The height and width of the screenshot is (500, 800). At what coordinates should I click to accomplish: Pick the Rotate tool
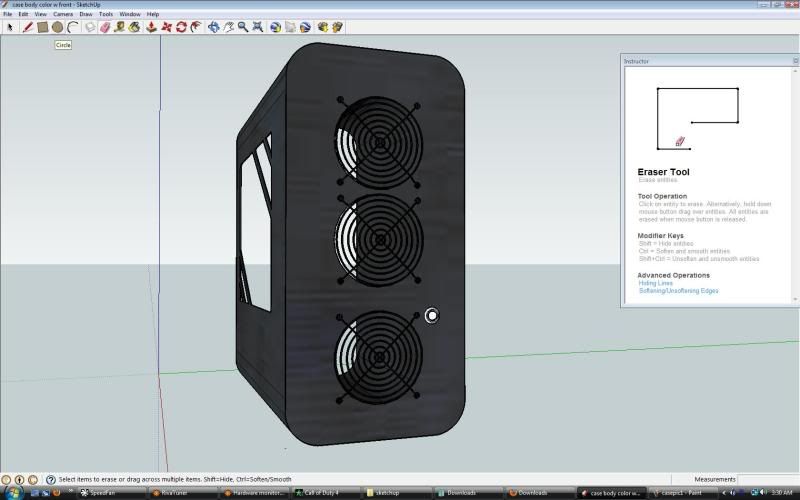pyautogui.click(x=181, y=27)
